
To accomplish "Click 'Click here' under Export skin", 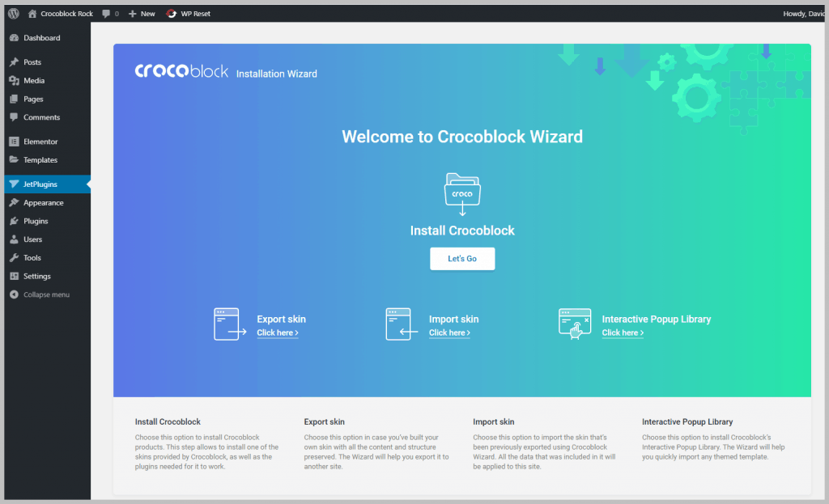I will (x=277, y=332).
